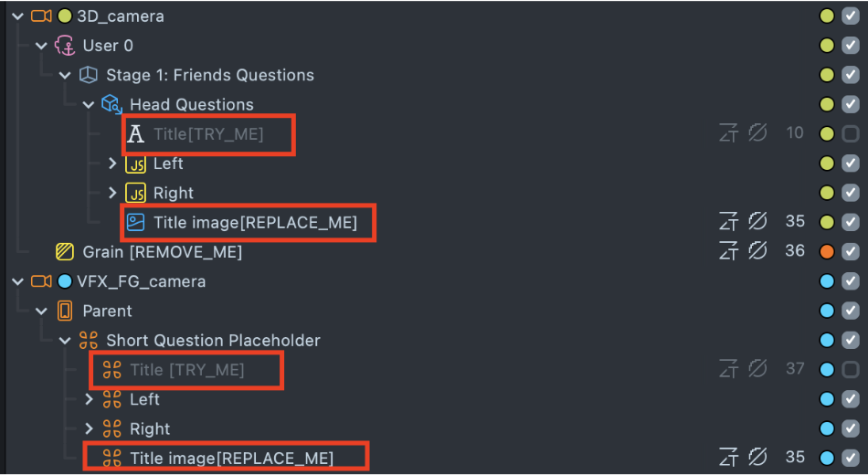The height and width of the screenshot is (475, 868).
Task: Click the Grain effect striped icon
Action: click(65, 251)
